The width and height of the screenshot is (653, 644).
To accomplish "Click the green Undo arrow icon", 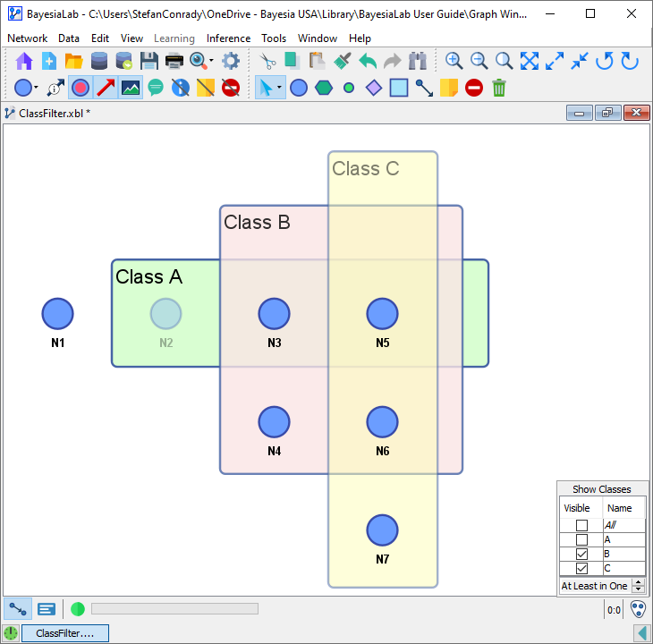I will click(368, 61).
